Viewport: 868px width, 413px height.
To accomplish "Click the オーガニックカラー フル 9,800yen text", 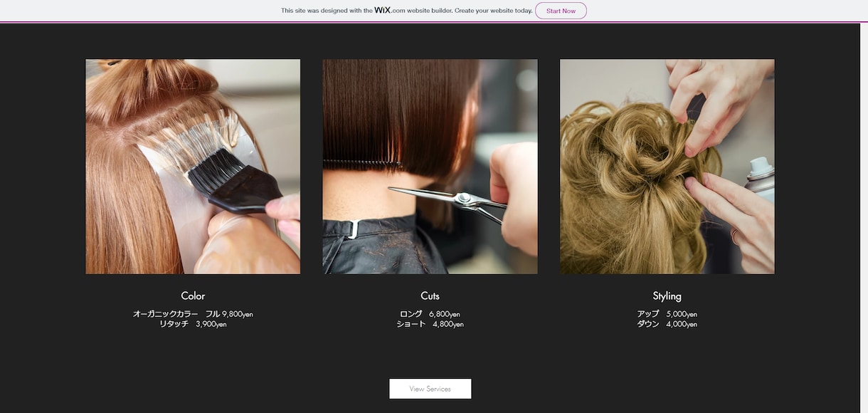I will 193,314.
